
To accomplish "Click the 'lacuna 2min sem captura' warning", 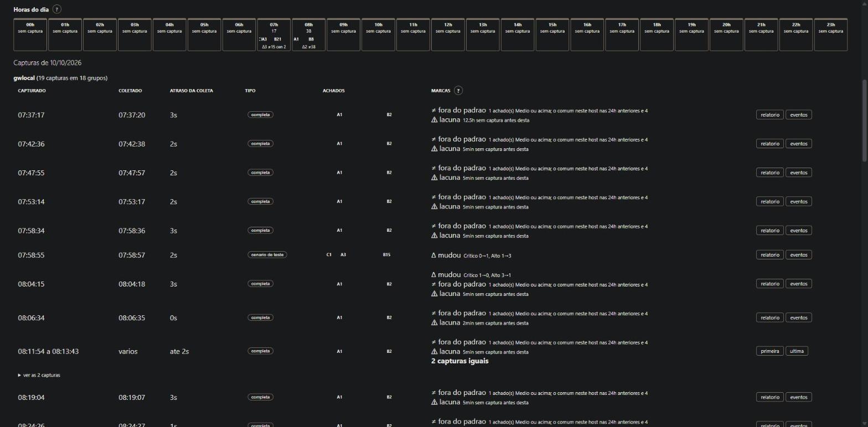I will [479, 323].
